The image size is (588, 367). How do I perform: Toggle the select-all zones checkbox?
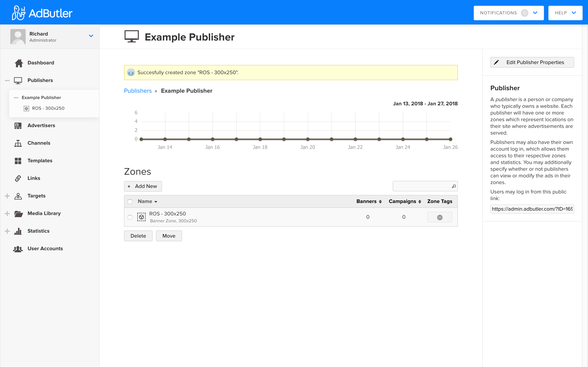point(130,201)
